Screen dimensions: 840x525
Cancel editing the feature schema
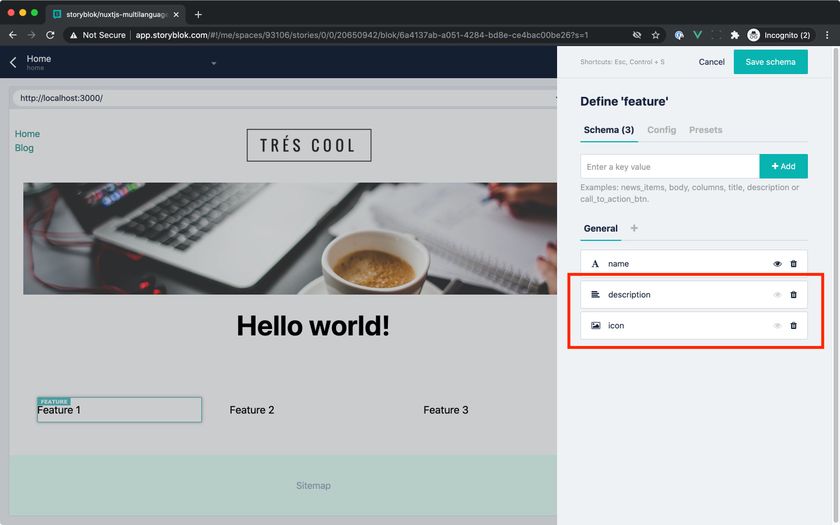point(711,62)
